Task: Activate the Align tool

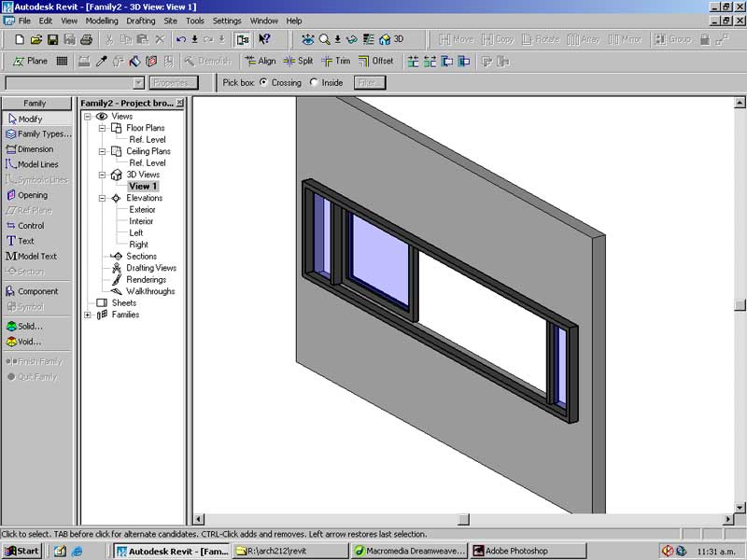Action: (261, 61)
